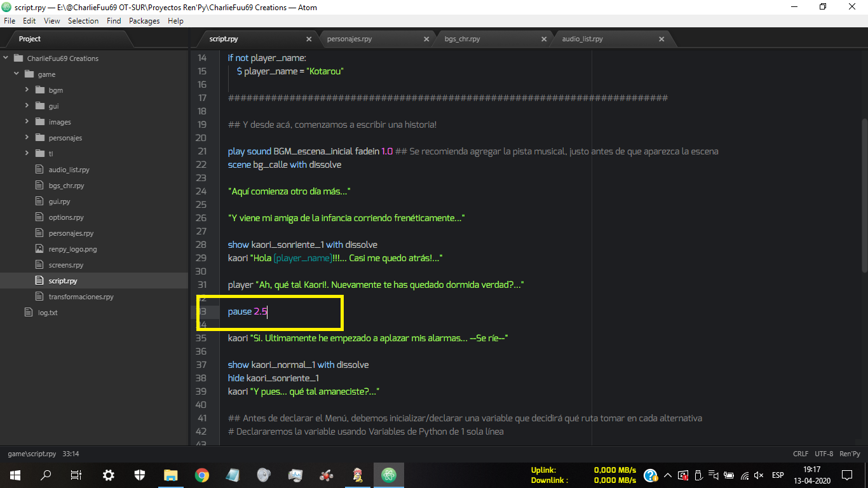Open Google Chrome from the taskbar

(x=202, y=475)
